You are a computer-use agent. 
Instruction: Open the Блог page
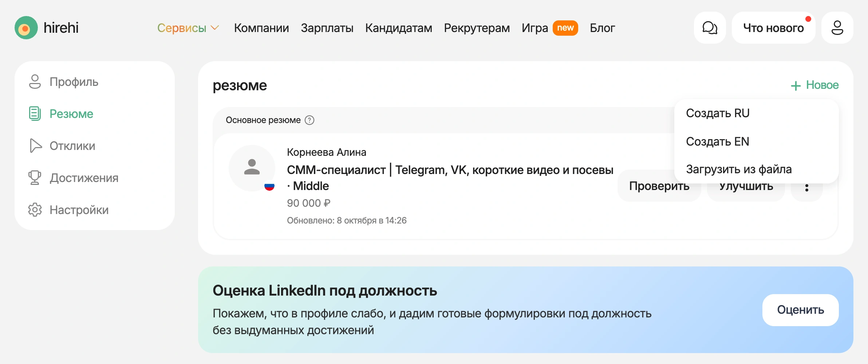tap(603, 28)
